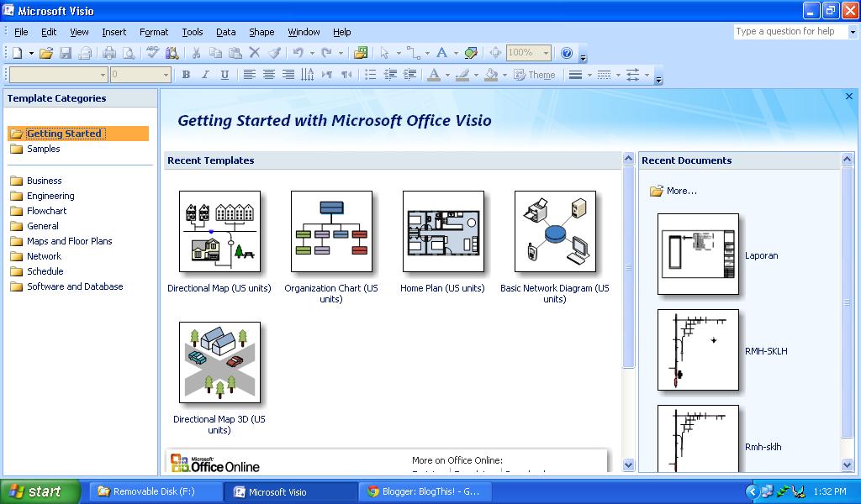Click the Format Painter icon
The height and width of the screenshot is (504, 861).
point(272,52)
